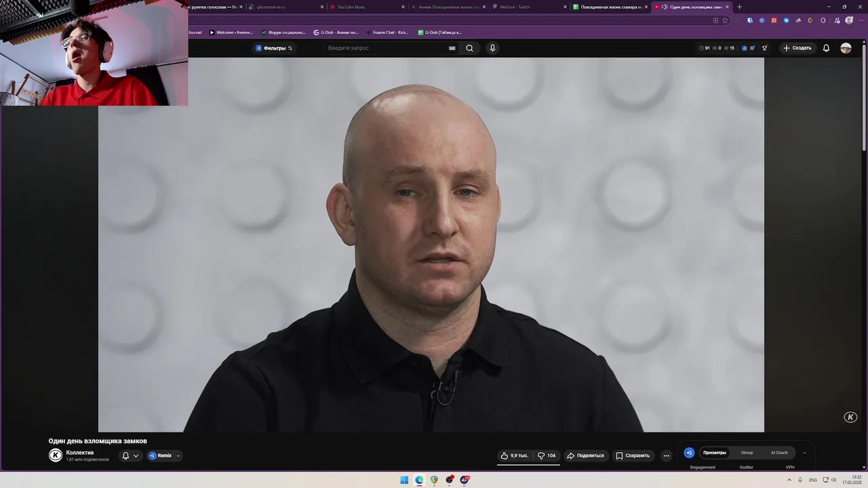Close the MelFord - Twitch tab
The width and height of the screenshot is (868, 488).
(565, 7)
